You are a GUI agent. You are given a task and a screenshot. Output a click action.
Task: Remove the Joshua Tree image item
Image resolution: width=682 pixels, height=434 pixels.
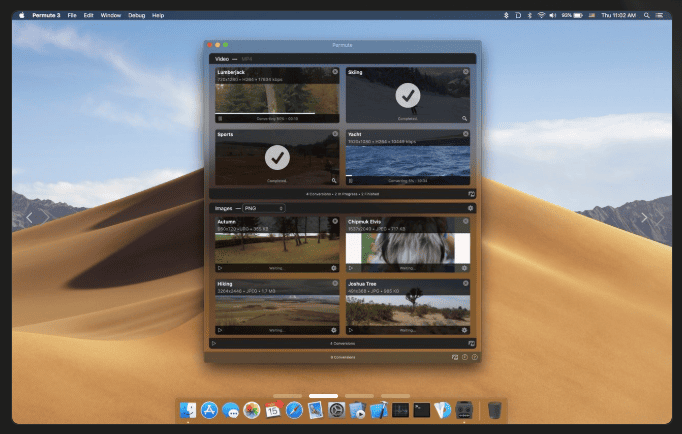465,284
